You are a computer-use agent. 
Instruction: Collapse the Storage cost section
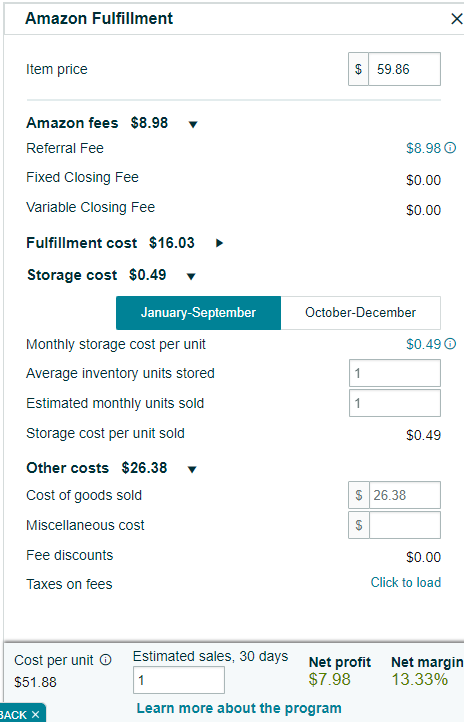click(191, 276)
